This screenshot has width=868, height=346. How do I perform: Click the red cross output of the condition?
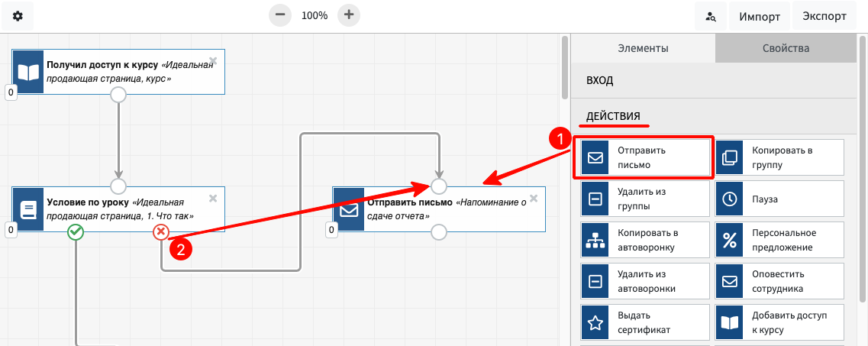point(160,232)
